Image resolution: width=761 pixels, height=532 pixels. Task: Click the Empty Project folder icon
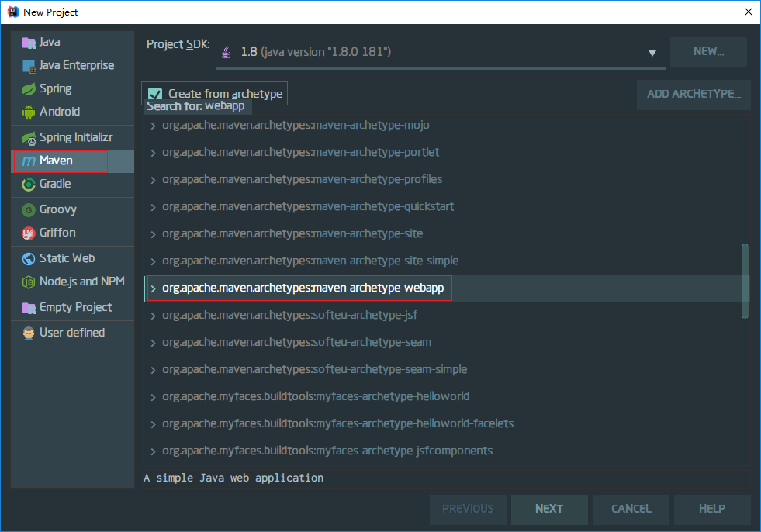coord(29,308)
